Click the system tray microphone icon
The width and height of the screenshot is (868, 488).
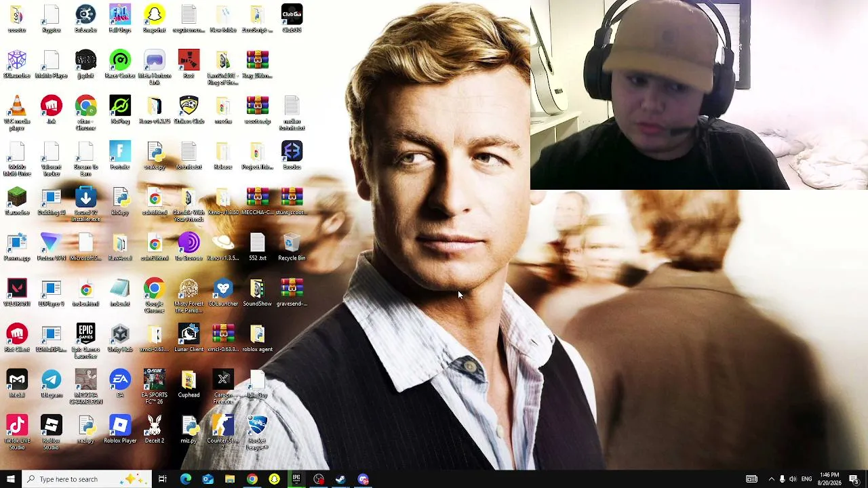click(782, 479)
